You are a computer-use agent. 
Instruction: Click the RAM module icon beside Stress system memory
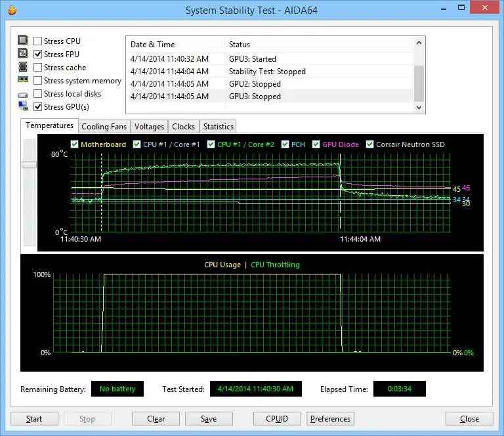point(23,79)
